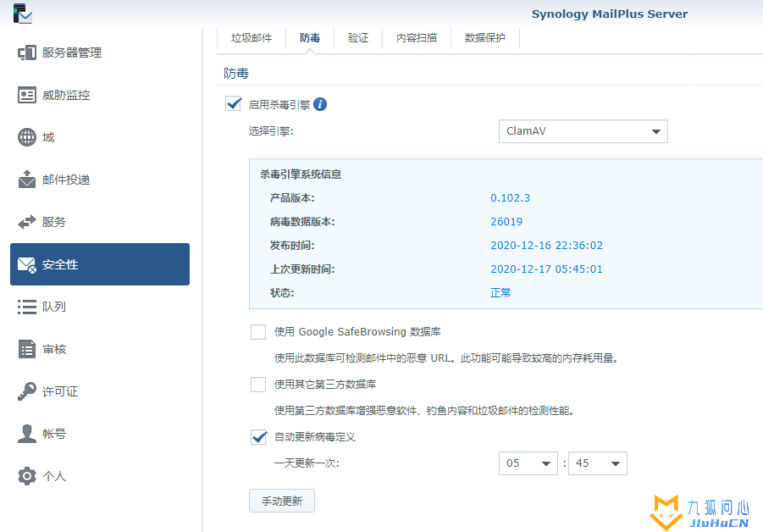
Task: Open 服务器管理 in sidebar
Action: coord(100,53)
